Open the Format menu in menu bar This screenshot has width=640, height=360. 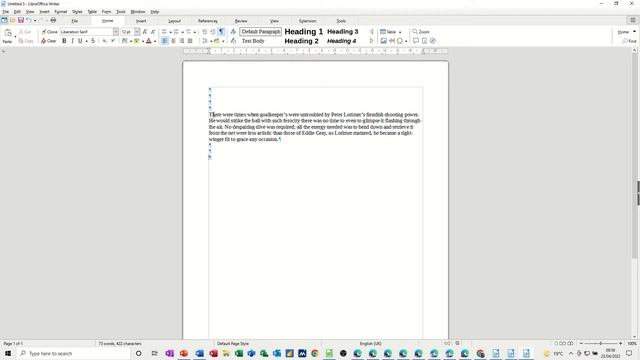coord(60,12)
